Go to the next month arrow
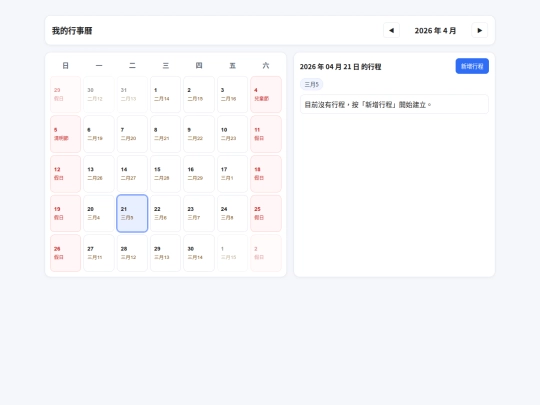Viewport: 540px width, 405px height. (x=479, y=30)
